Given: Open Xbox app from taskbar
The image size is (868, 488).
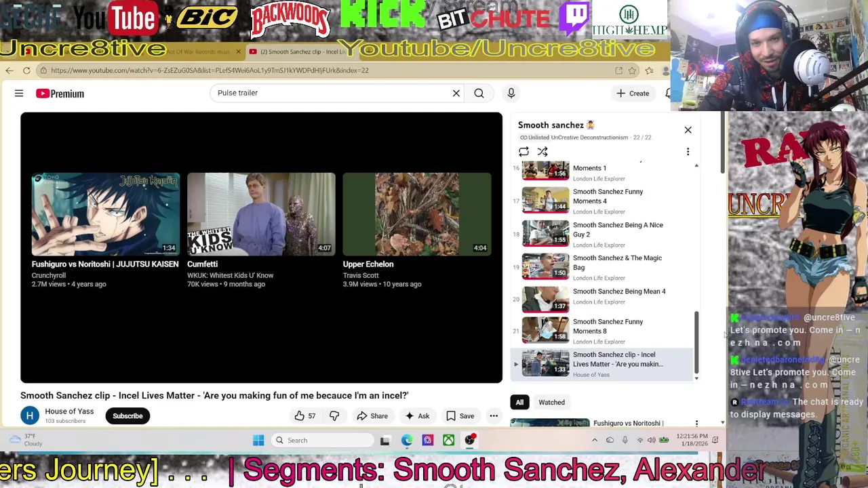Looking at the screenshot, I should 448,441.
